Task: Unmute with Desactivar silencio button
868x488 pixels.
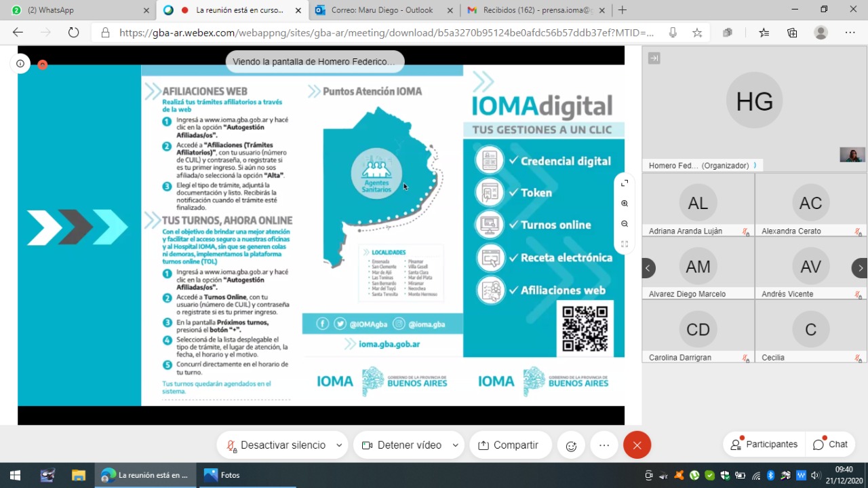Action: (276, 445)
